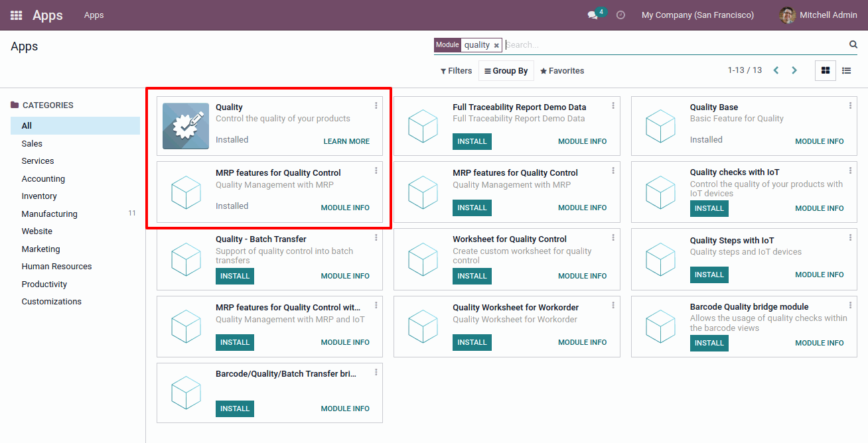Image resolution: width=868 pixels, height=443 pixels.
Task: Install Quality - Batch Transfer module
Action: 235,276
